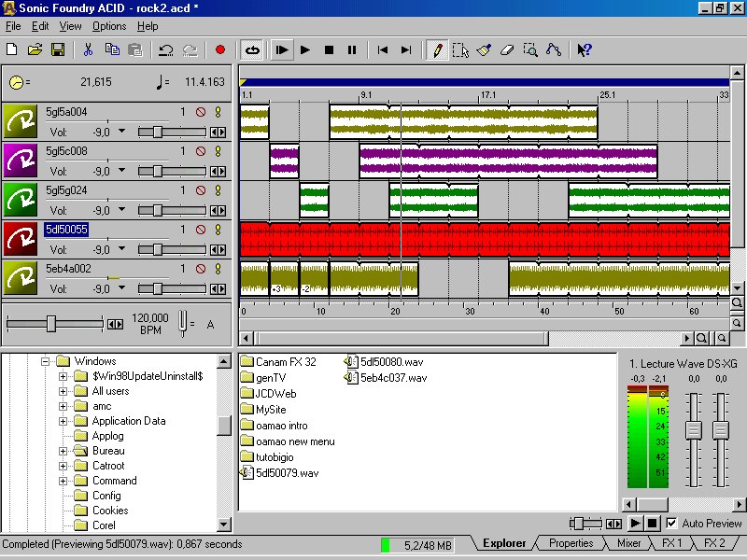Click the tempo BPM slider handle
The height and width of the screenshot is (560, 747).
point(51,324)
